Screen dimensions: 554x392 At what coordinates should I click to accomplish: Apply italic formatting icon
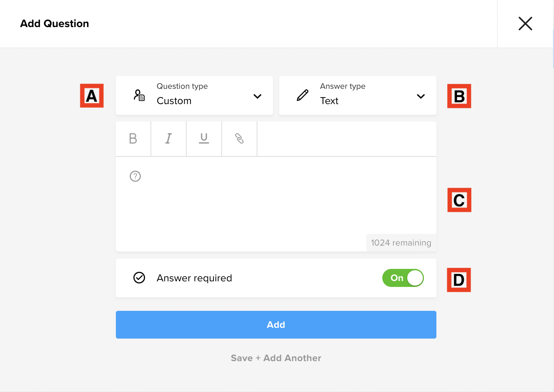[x=169, y=139]
